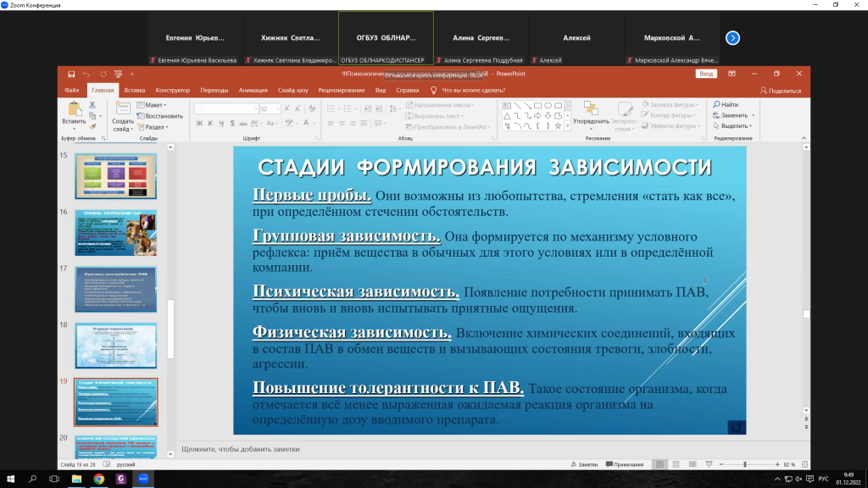Click the Cut scissors icon

point(92,105)
